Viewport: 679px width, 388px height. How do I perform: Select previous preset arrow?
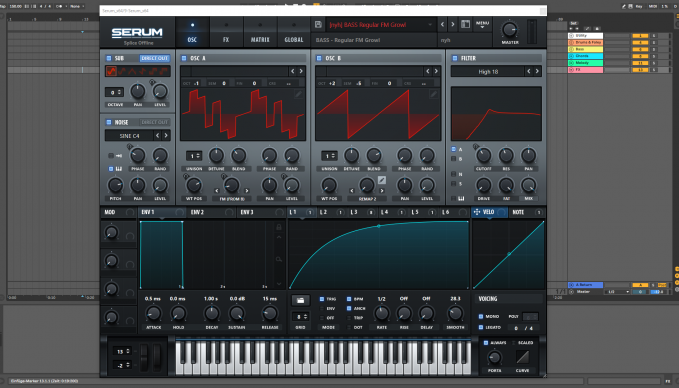point(443,25)
